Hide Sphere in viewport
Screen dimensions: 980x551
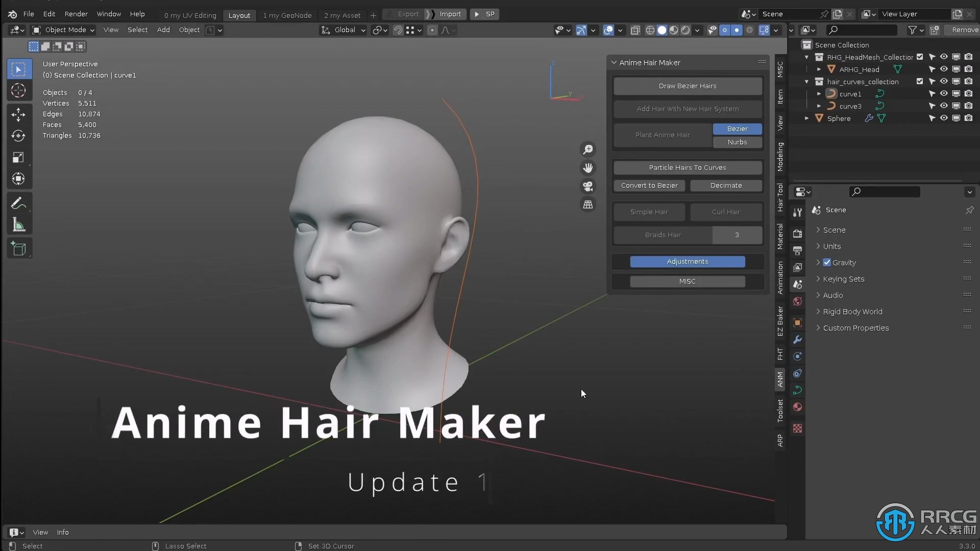[944, 118]
